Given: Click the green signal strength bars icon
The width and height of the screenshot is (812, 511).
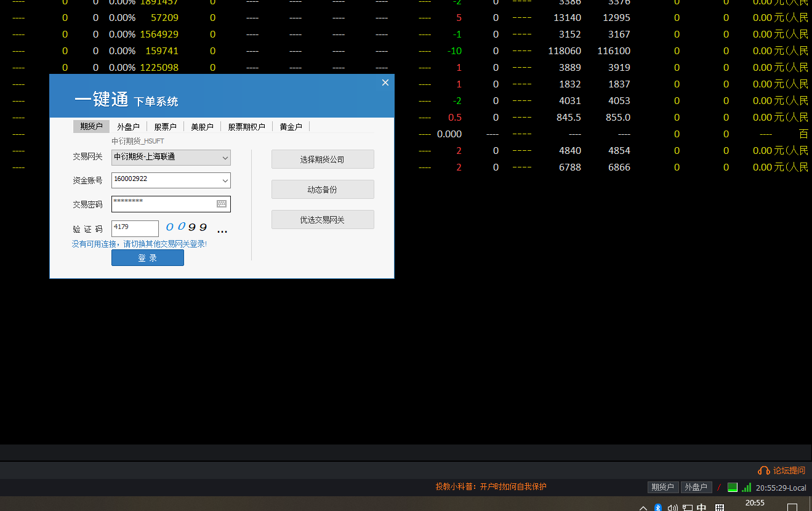Looking at the screenshot, I should click(746, 488).
